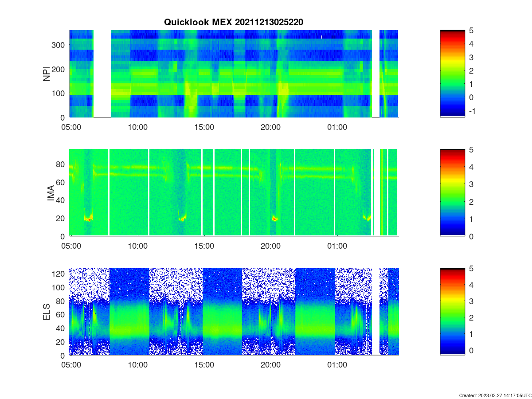Select the IMA y-axis label
The width and height of the screenshot is (532, 399).
(x=50, y=193)
